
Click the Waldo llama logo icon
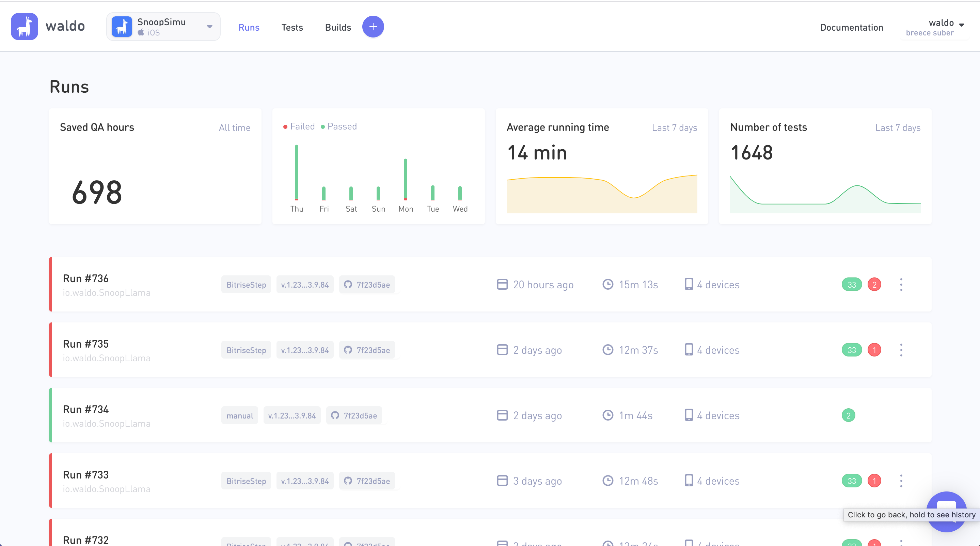[25, 27]
